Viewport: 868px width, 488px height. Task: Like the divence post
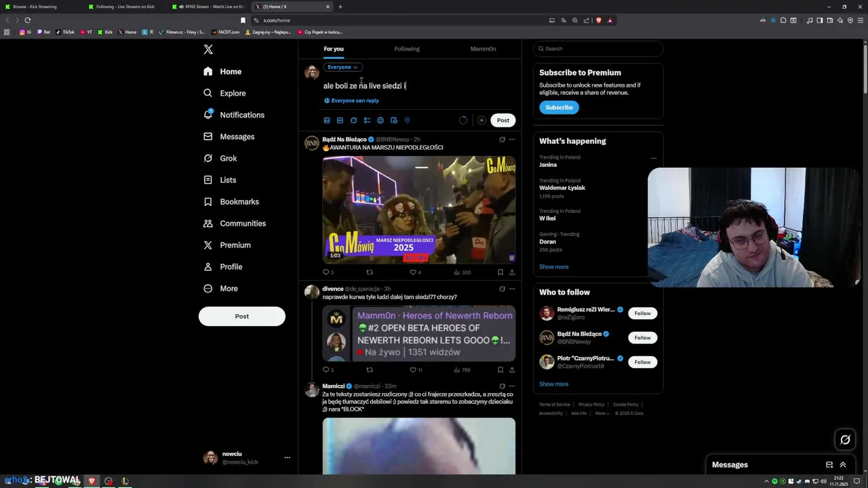(x=413, y=370)
